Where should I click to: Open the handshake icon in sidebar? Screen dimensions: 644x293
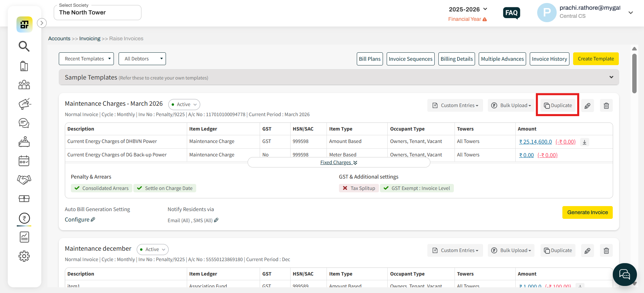[x=24, y=180]
